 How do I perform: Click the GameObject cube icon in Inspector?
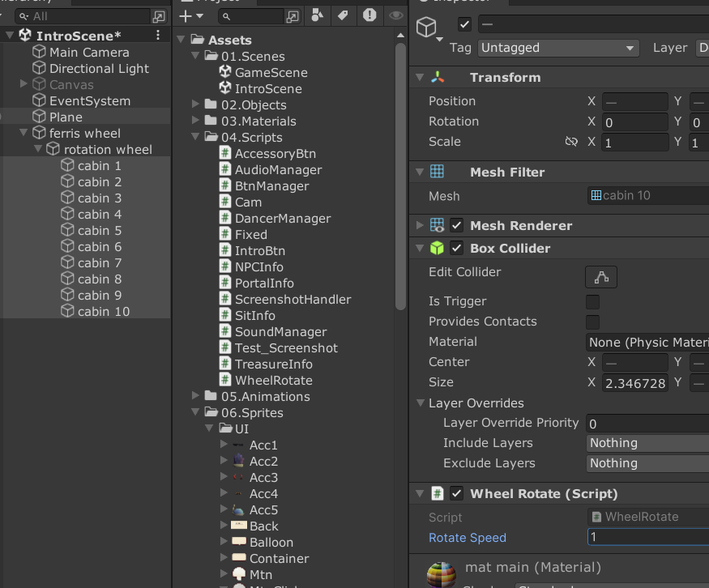pos(426,27)
